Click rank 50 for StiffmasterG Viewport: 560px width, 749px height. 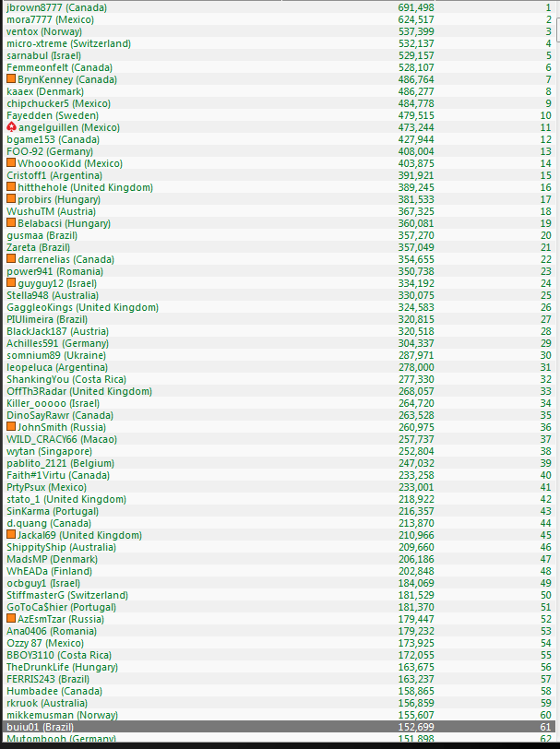(x=545, y=595)
